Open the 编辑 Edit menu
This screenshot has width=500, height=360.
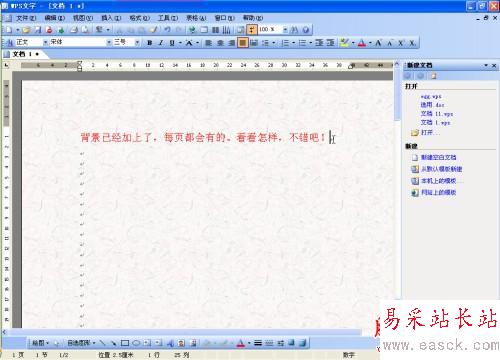click(x=55, y=18)
